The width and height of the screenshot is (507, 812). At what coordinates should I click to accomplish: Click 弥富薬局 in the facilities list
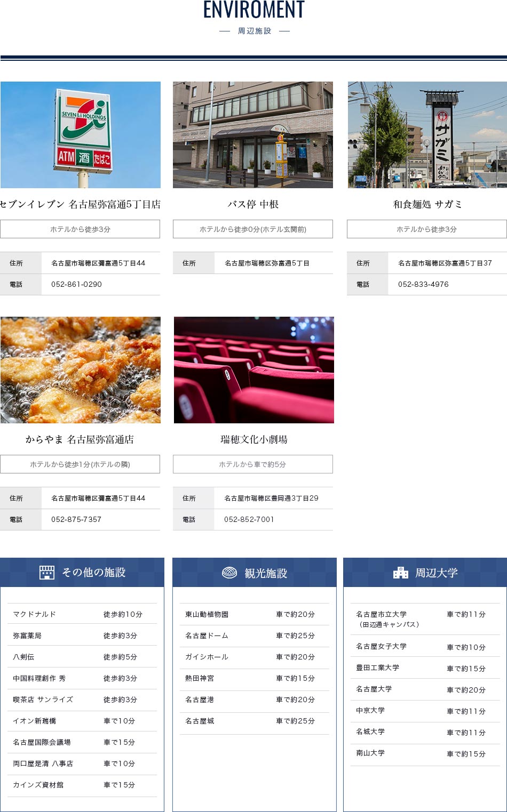click(x=27, y=636)
